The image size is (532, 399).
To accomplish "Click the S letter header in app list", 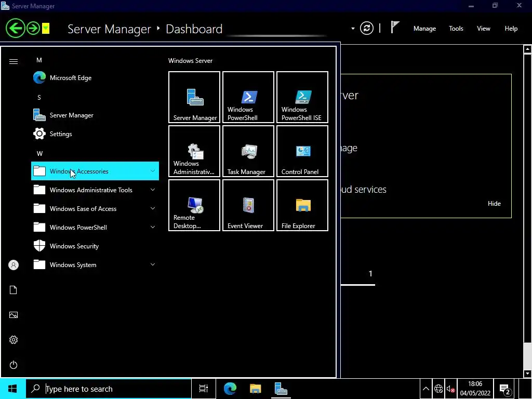I will click(39, 98).
